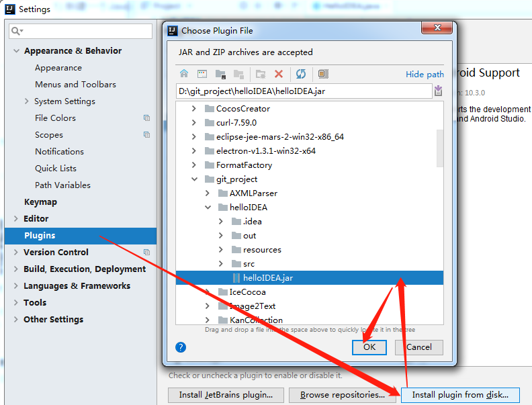Open Keymap settings page
The height and width of the screenshot is (405, 532).
pyautogui.click(x=40, y=201)
